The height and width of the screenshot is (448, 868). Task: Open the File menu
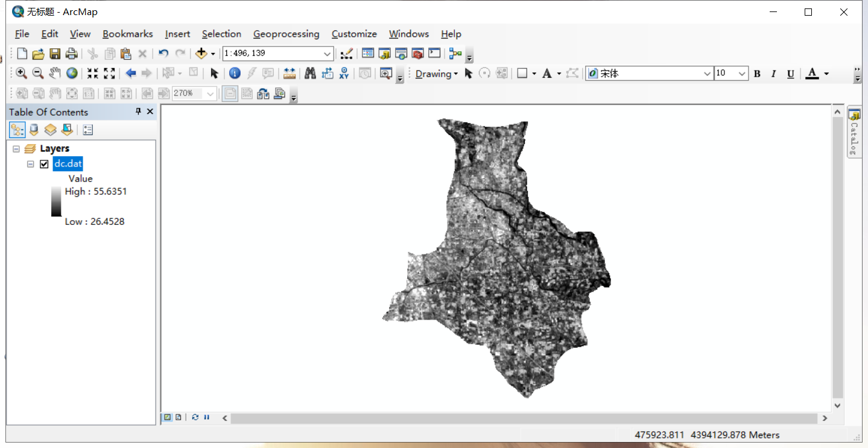click(22, 34)
